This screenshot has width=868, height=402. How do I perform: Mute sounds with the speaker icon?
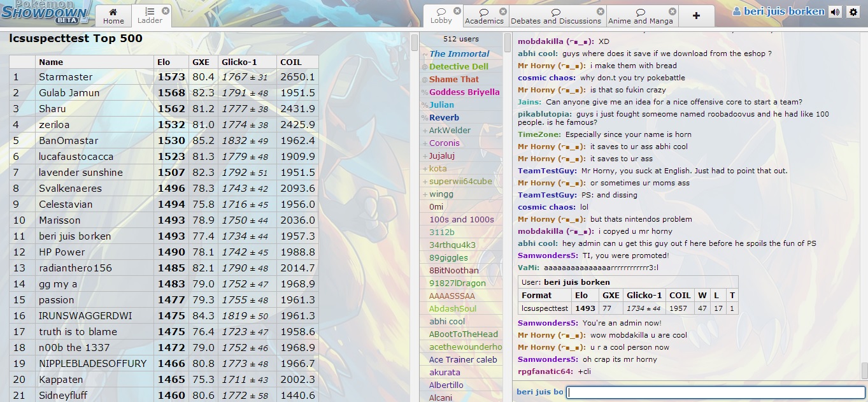click(x=835, y=11)
